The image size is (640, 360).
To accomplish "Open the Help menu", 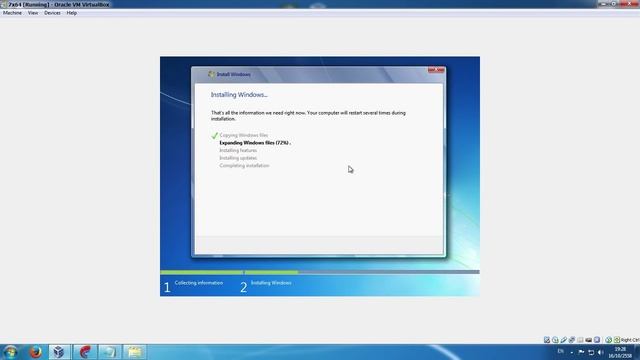I will point(71,13).
